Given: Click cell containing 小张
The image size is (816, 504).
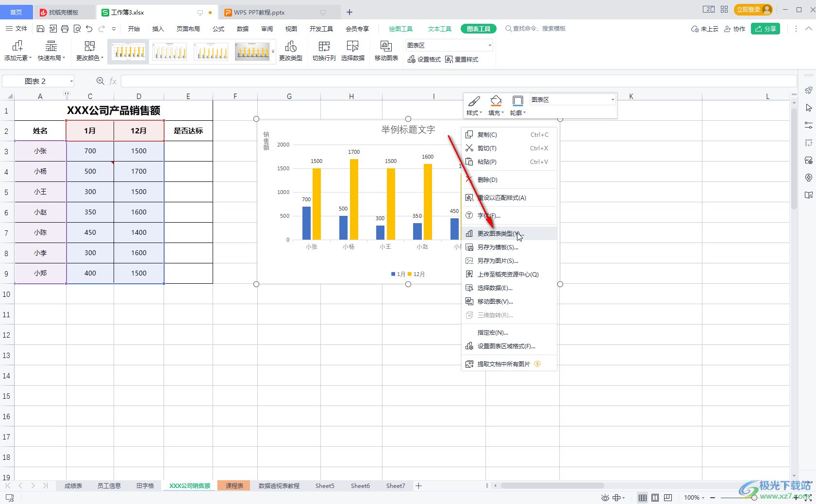Looking at the screenshot, I should point(40,151).
